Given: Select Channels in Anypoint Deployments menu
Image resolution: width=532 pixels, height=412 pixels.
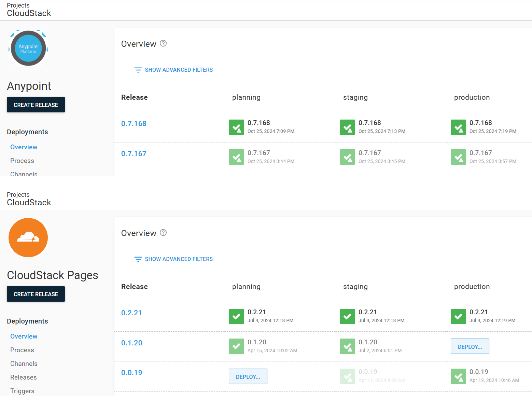Looking at the screenshot, I should coord(24,174).
